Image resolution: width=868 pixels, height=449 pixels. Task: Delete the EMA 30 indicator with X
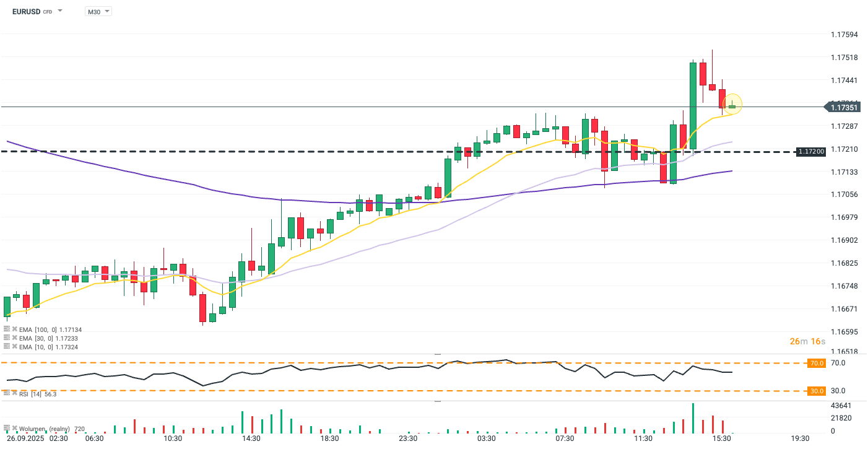point(14,338)
